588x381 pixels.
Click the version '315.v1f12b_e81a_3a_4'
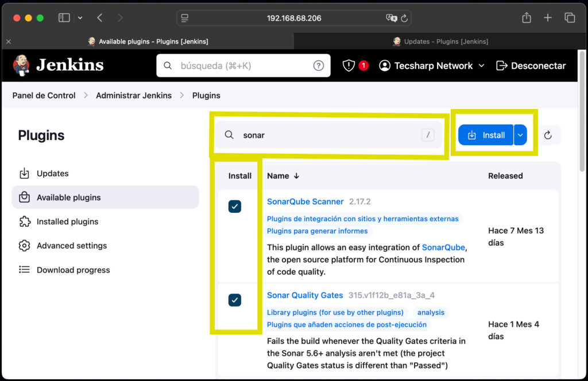pos(392,295)
